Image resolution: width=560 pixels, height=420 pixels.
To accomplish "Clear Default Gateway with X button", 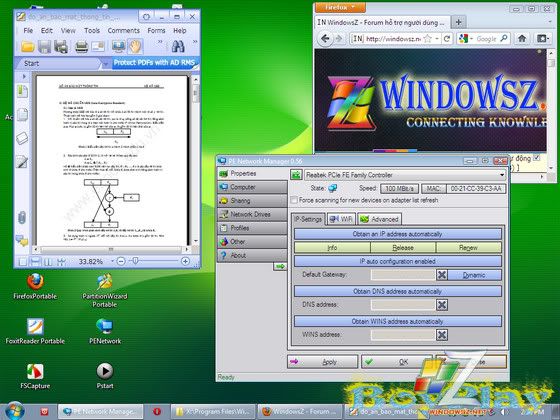I will tap(442, 275).
